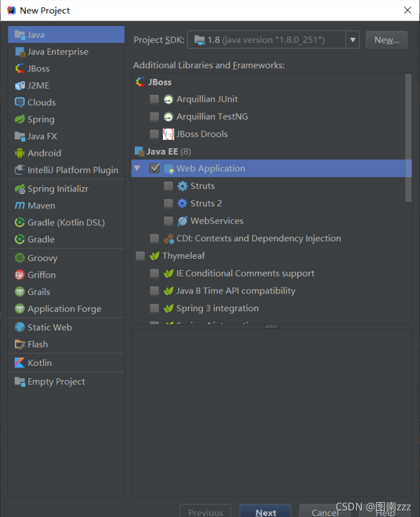Click the Groovy icon
The height and width of the screenshot is (517, 420).
(20, 258)
